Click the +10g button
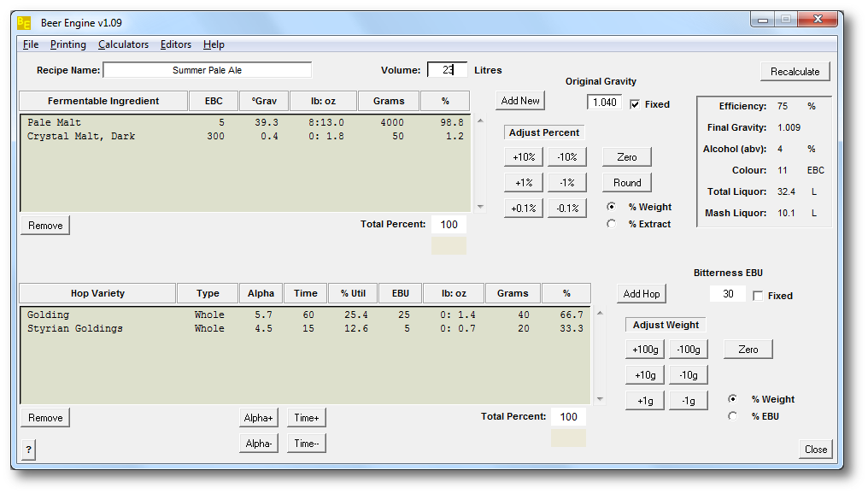This screenshot has width=868, height=494. click(x=645, y=375)
